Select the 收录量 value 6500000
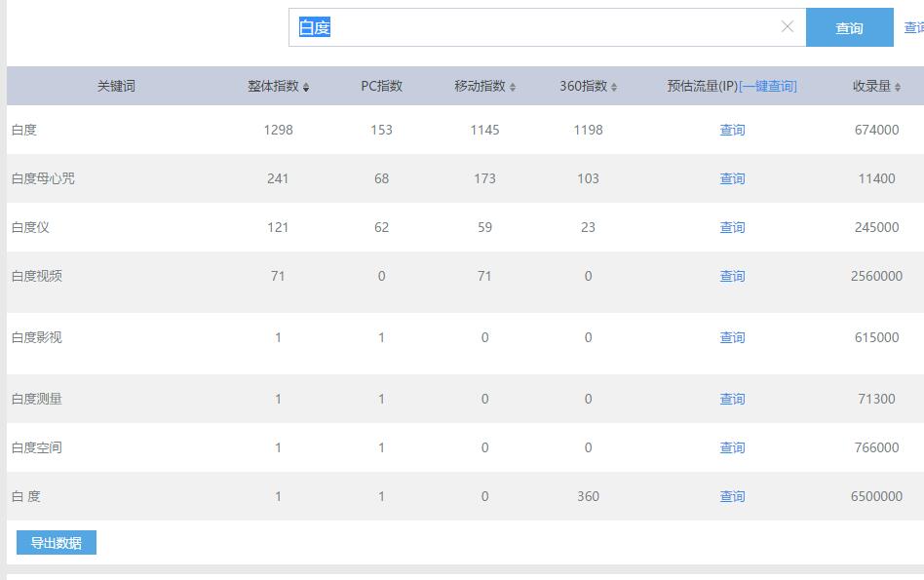 tap(876, 496)
